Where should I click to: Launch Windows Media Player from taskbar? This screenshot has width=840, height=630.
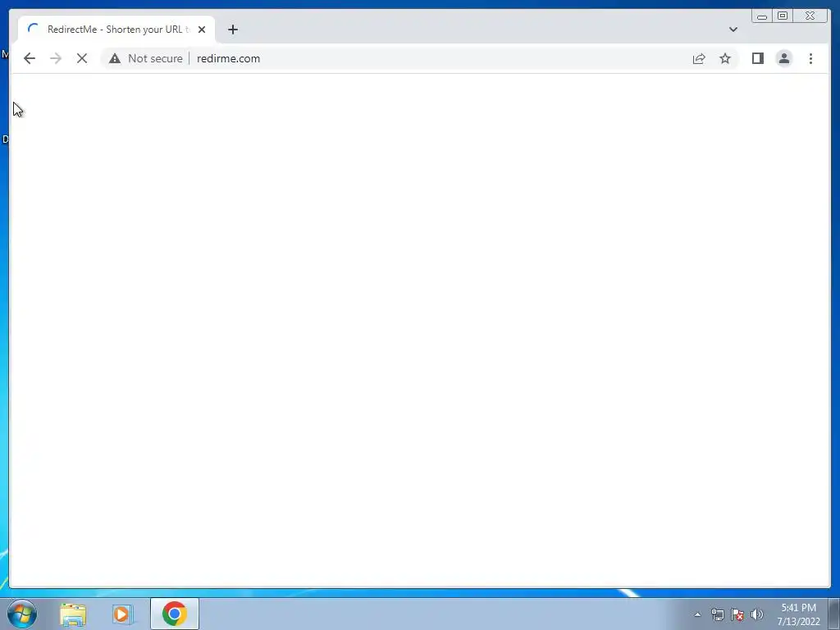coord(122,614)
